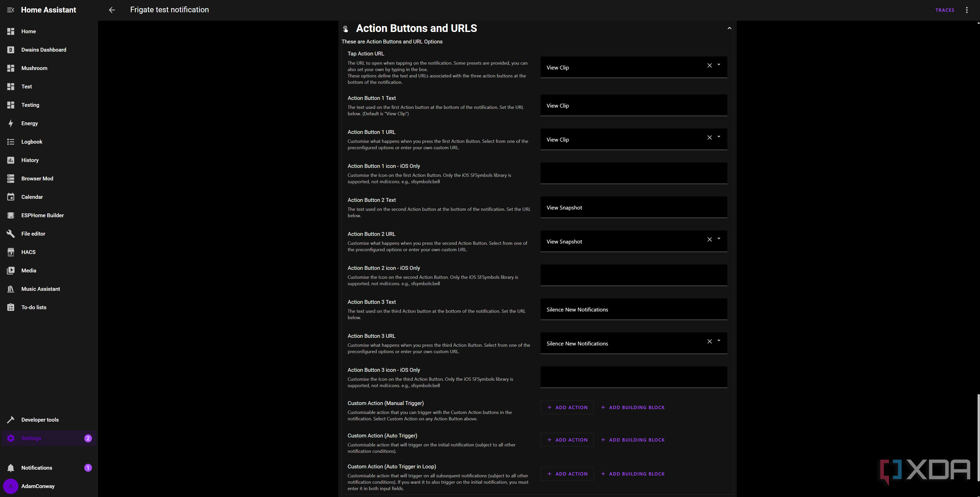This screenshot has height=497, width=980.
Task: Open the TRACES link
Action: tap(945, 10)
